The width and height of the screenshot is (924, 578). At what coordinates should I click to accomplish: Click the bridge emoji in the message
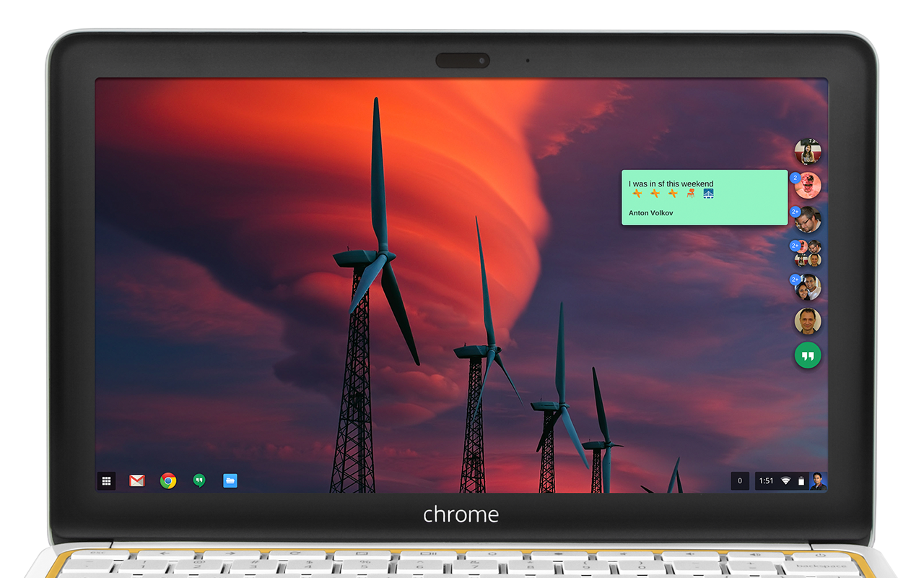(x=708, y=194)
